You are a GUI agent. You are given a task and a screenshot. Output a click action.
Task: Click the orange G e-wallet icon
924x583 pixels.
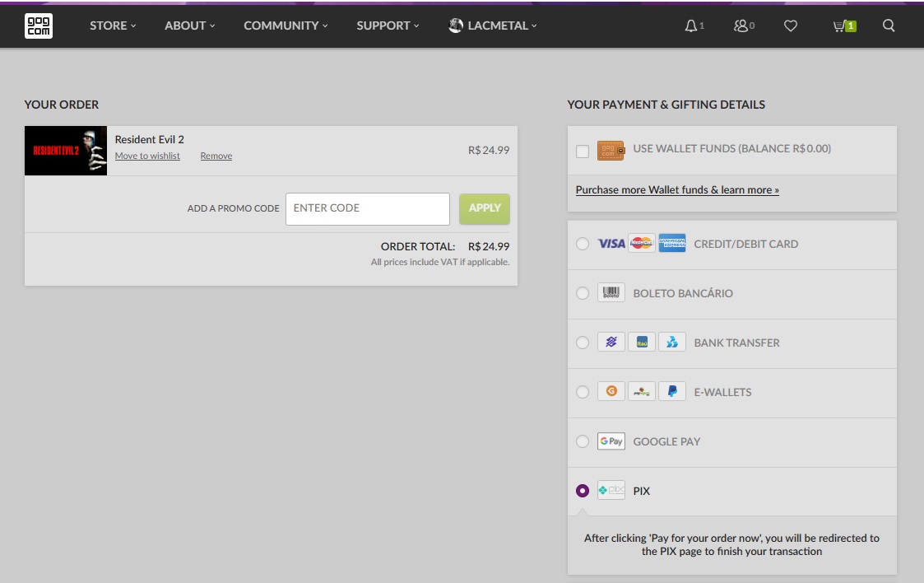611,391
